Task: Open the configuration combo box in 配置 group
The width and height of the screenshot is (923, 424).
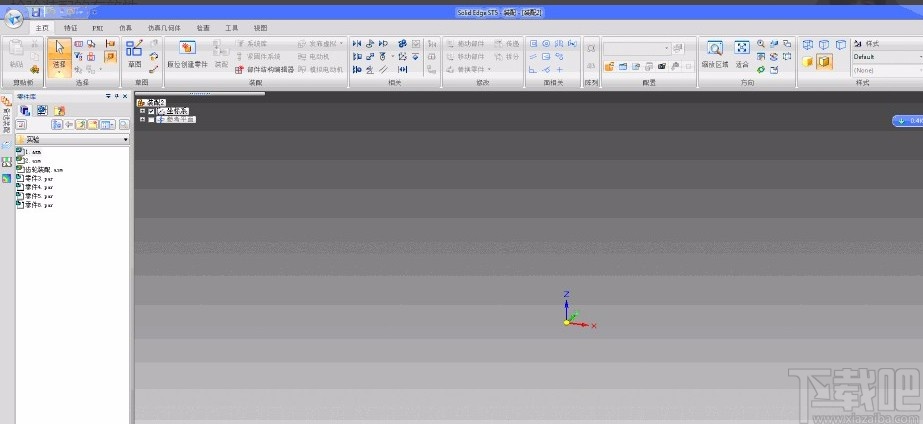Action: (637, 48)
